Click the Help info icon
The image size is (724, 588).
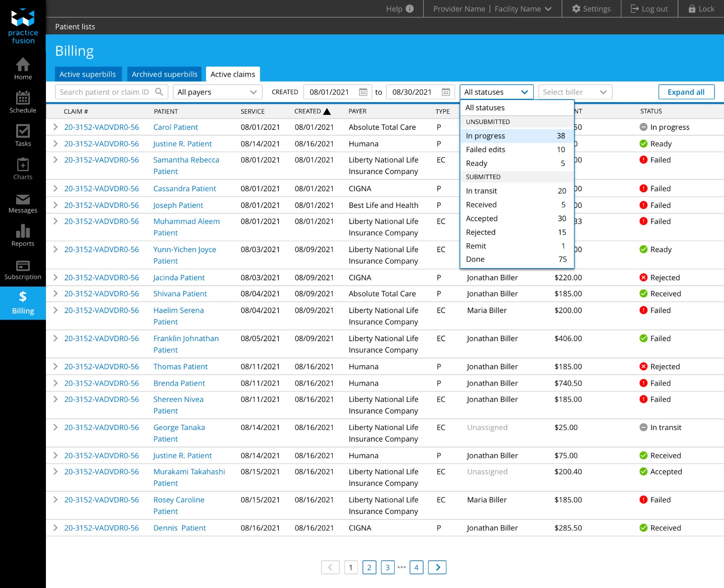[x=410, y=9]
